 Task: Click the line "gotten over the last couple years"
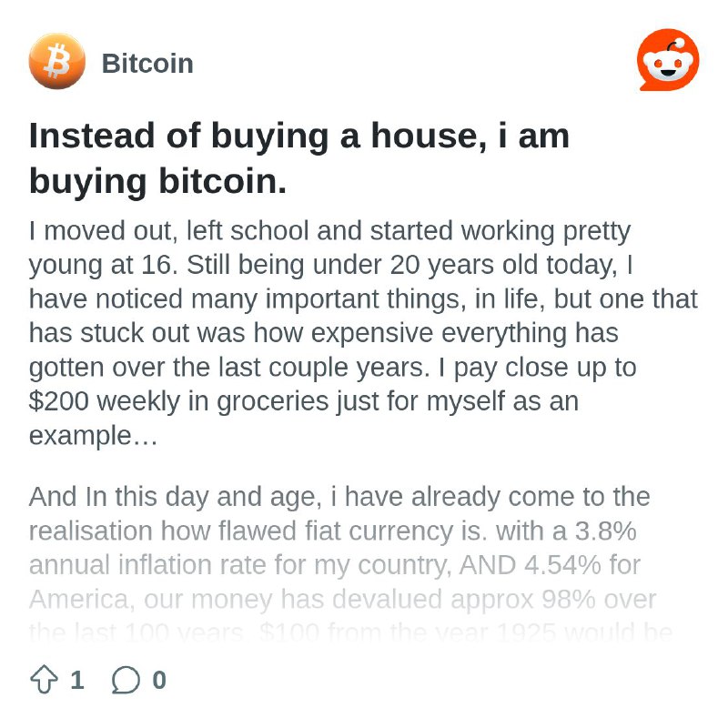[332, 368]
